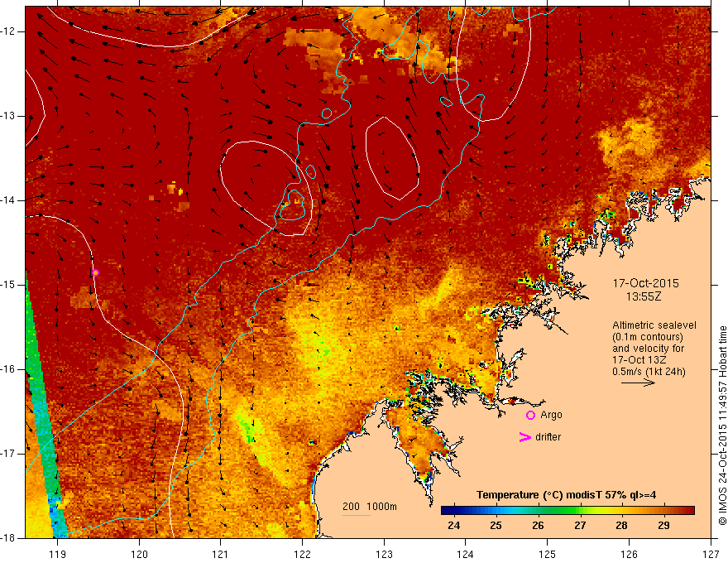Click the "200 1000m" depth legend text
The width and height of the screenshot is (728, 563).
(x=370, y=507)
